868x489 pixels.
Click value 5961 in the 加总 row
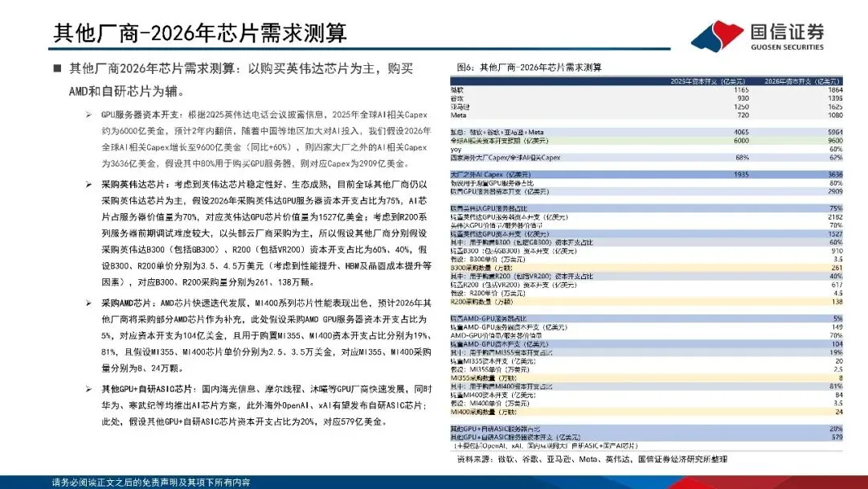pyautogui.click(x=835, y=133)
